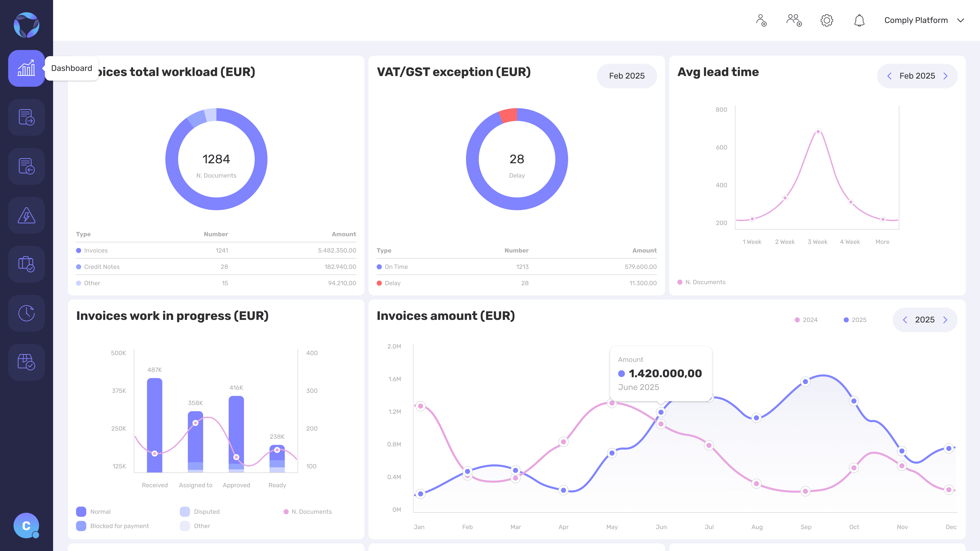980x551 pixels.
Task: Click the Ready bar labeled 238K
Action: 277,459
